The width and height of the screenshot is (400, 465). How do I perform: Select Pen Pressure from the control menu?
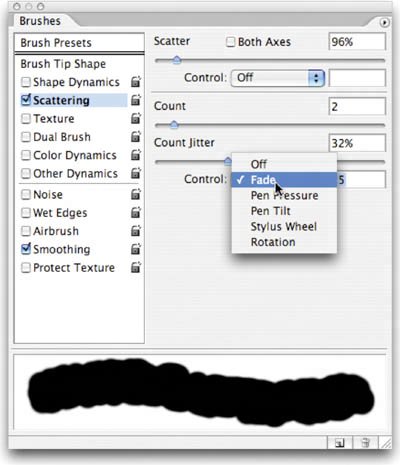284,196
